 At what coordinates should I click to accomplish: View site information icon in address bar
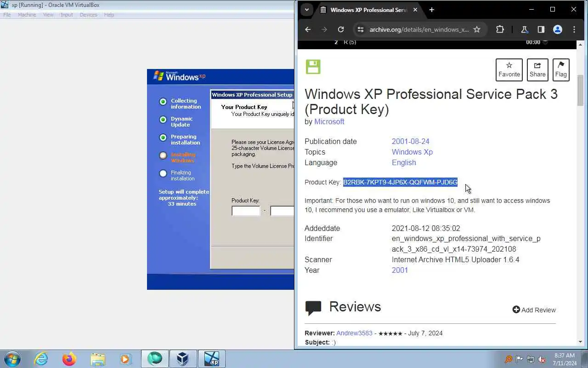pyautogui.click(x=361, y=29)
